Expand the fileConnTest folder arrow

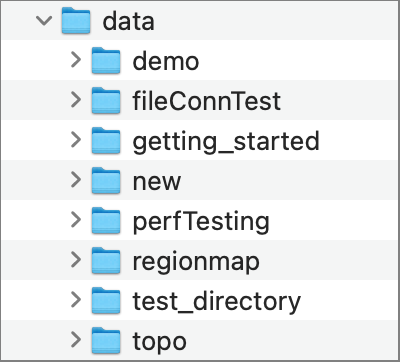click(x=76, y=100)
